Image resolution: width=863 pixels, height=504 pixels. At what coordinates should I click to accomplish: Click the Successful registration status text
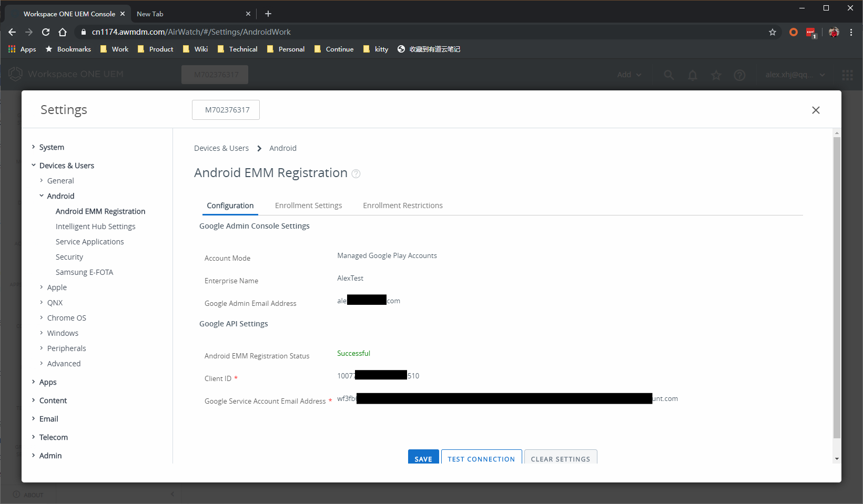click(x=353, y=353)
